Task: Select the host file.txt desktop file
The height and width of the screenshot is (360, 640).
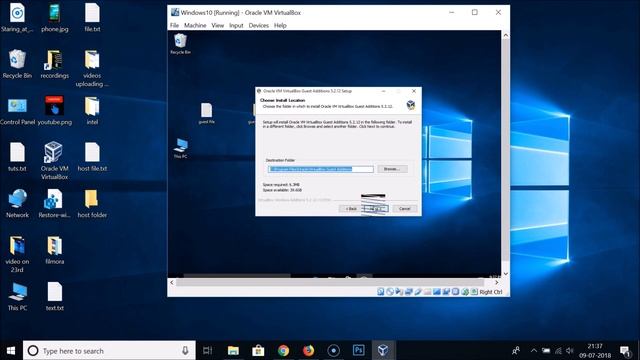Action: pyautogui.click(x=92, y=157)
